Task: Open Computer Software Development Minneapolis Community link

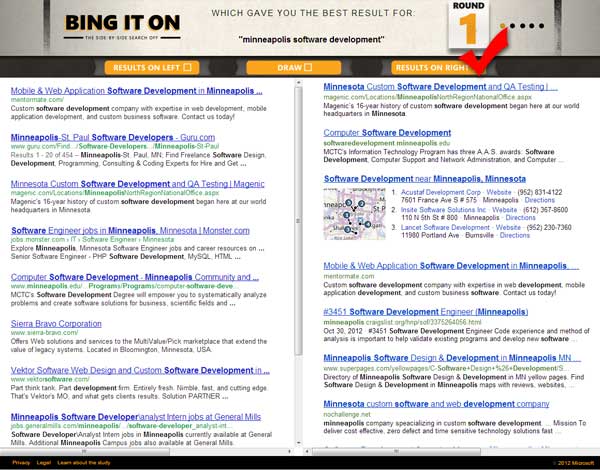Action: pyautogui.click(x=135, y=277)
